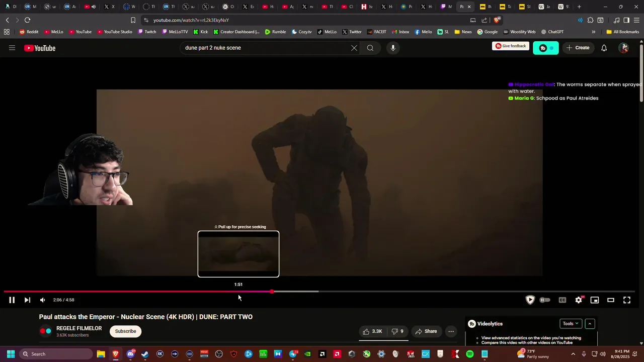Image resolution: width=644 pixels, height=362 pixels.
Task: Open YouTube Studio bookmark
Action: [115, 32]
